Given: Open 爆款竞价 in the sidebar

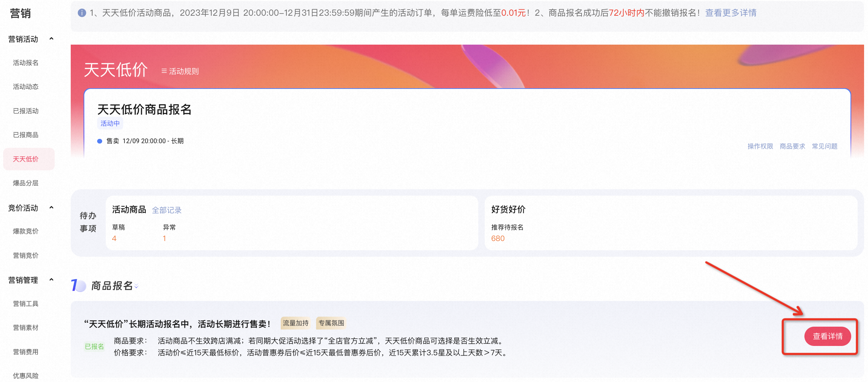Looking at the screenshot, I should (26, 231).
